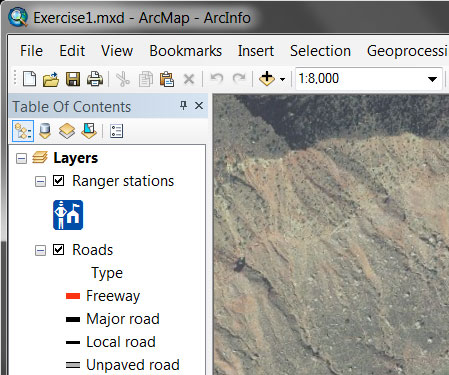Save the map with floppy disk icon
Image resolution: width=449 pixels, height=375 pixels.
[x=73, y=79]
